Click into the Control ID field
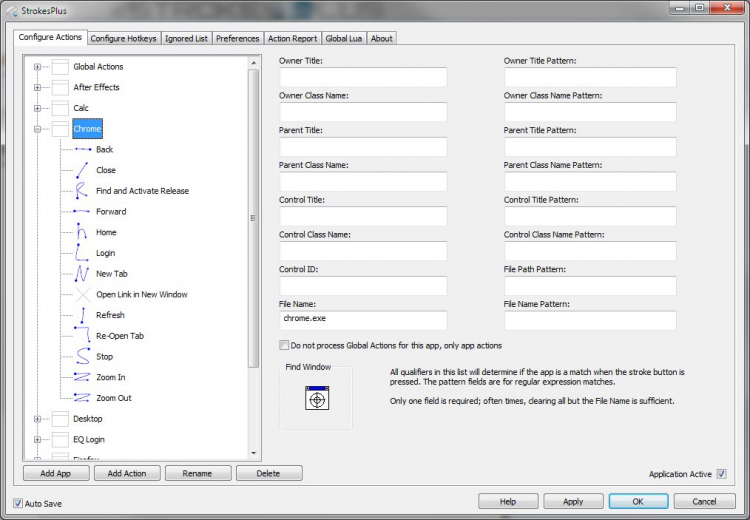 [363, 286]
